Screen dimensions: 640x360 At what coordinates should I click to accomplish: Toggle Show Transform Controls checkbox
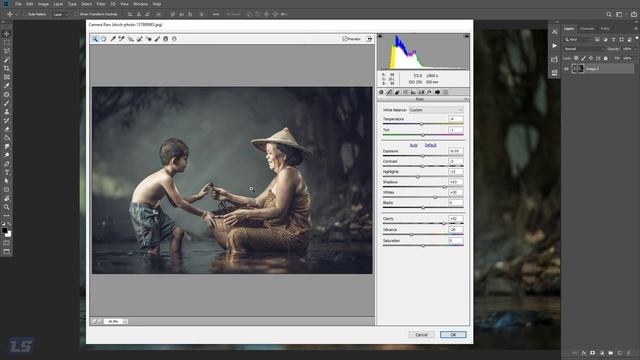coord(76,14)
